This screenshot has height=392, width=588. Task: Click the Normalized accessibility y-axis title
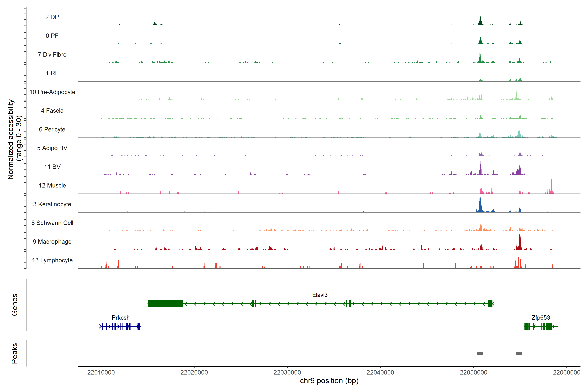11,139
